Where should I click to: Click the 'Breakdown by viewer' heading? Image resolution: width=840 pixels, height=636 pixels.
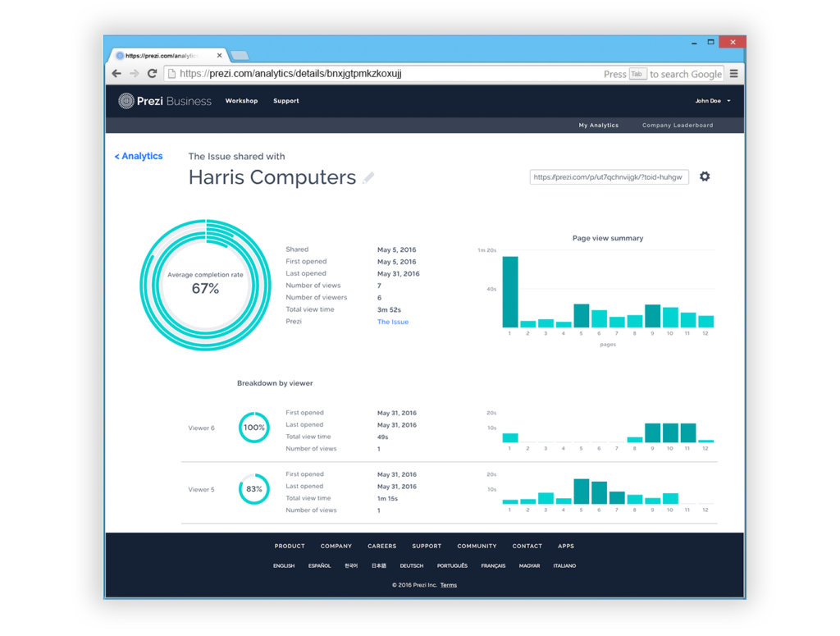coord(275,383)
